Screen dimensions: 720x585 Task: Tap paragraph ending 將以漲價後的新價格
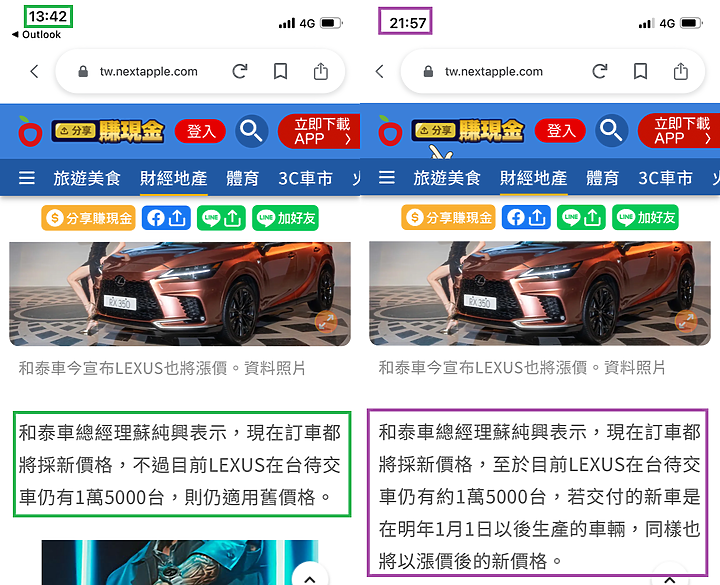pyautogui.click(x=540, y=496)
